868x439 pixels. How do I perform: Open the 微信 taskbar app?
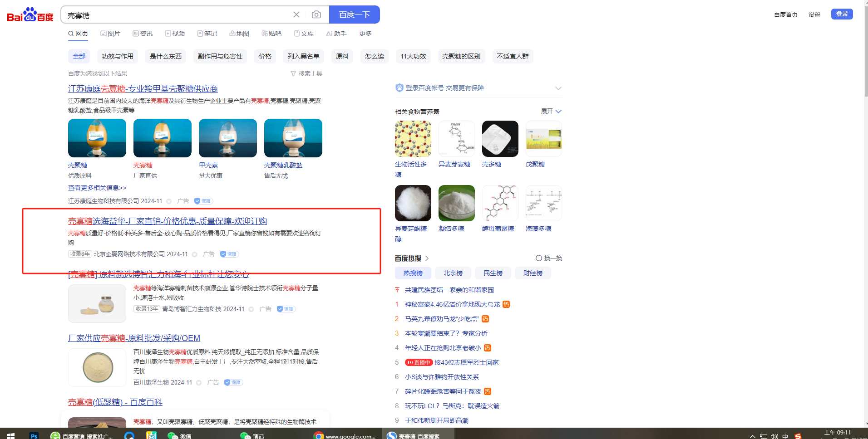(x=180, y=435)
